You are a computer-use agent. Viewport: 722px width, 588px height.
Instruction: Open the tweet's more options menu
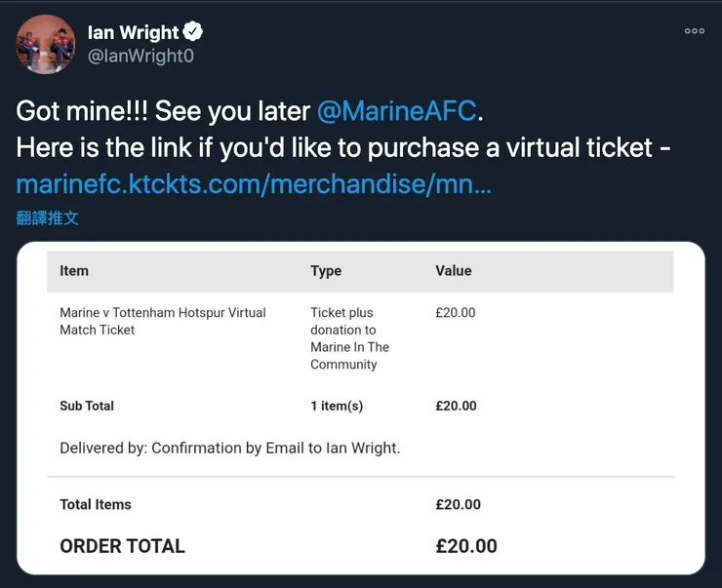tap(694, 31)
